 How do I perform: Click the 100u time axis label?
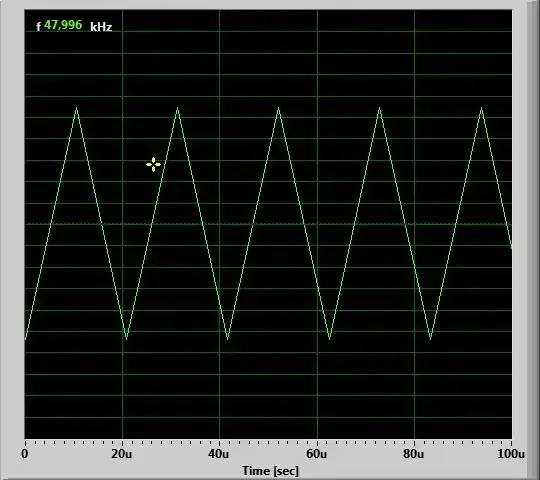tap(511, 454)
